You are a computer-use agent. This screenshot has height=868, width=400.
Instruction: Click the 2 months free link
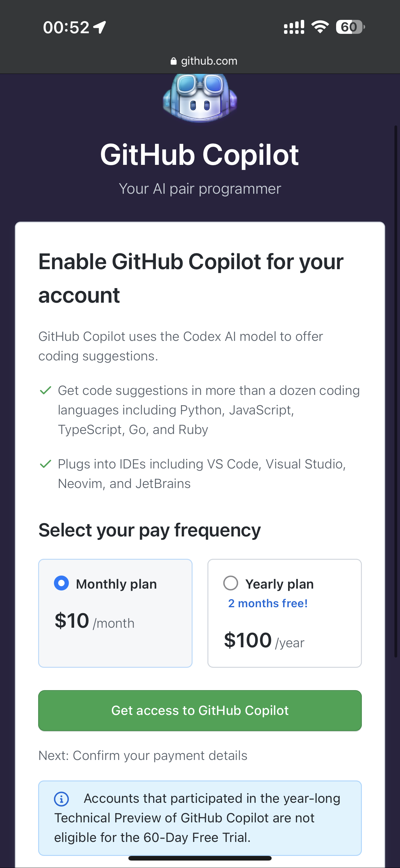[268, 603]
